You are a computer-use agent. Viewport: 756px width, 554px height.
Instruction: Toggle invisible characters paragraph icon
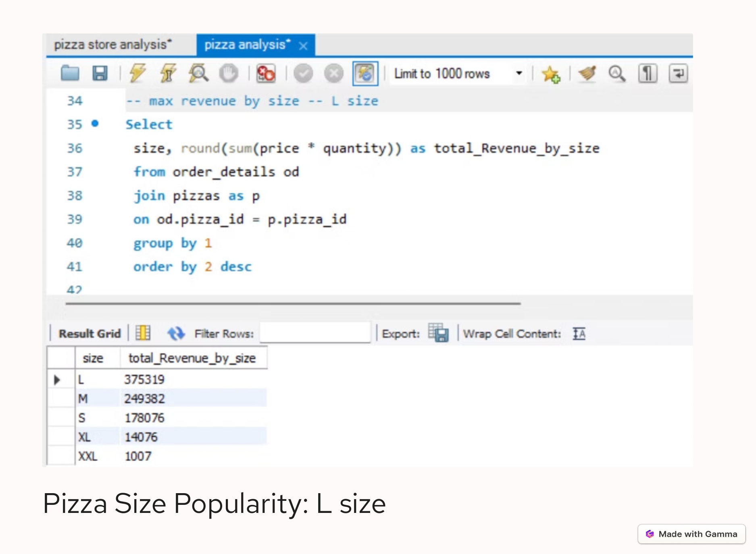(648, 74)
